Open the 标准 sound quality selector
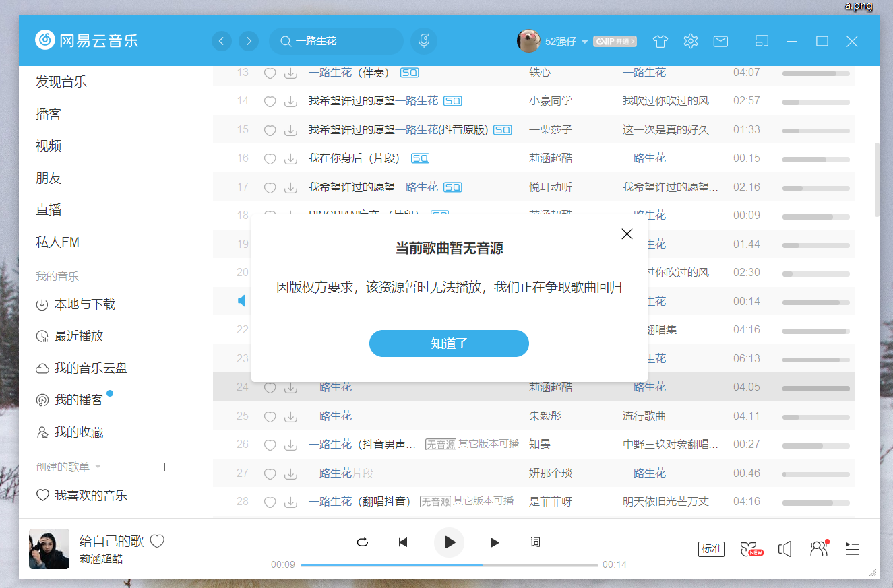This screenshot has width=893, height=588. pos(711,549)
